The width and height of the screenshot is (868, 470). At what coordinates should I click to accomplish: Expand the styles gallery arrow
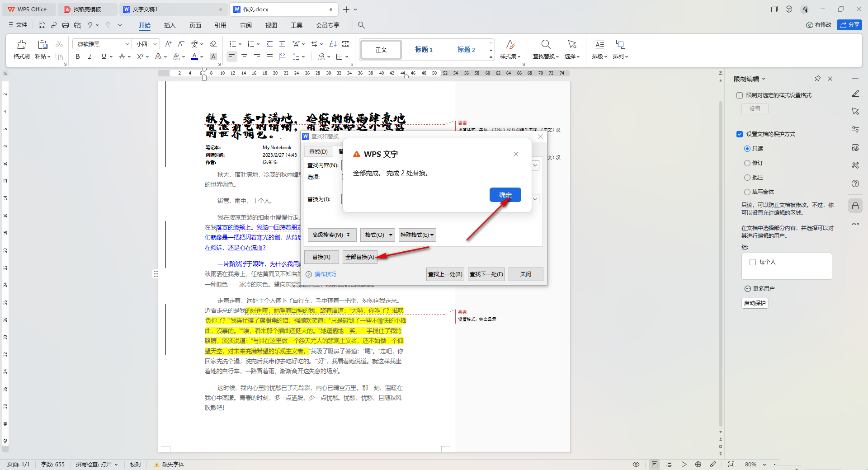(491, 57)
